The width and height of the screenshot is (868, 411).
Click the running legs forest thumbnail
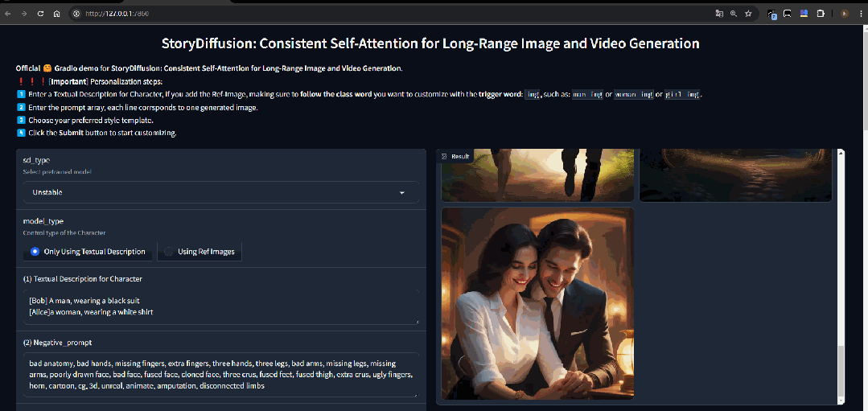click(x=537, y=175)
